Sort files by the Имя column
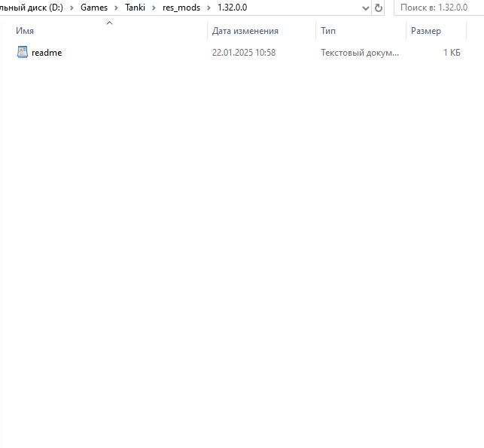The width and height of the screenshot is (484, 448). pos(25,31)
